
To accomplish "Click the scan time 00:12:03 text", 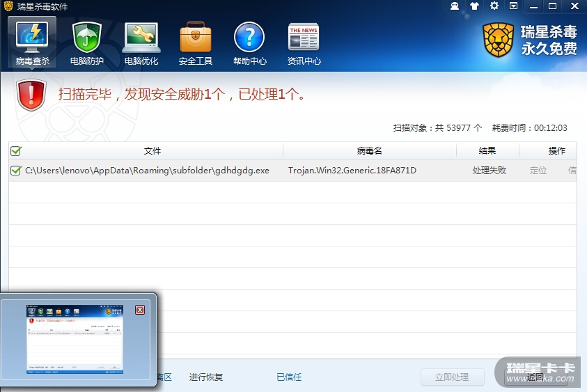I will tap(530, 128).
